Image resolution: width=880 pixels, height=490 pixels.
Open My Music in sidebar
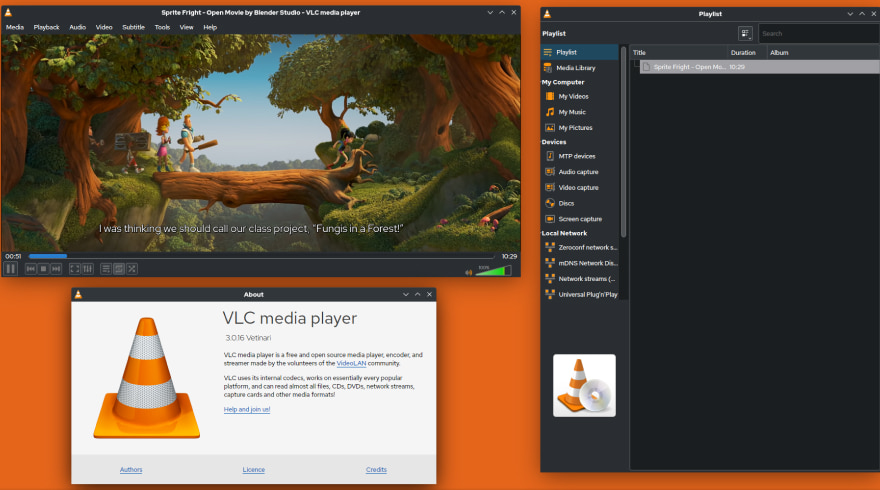[x=580, y=112]
